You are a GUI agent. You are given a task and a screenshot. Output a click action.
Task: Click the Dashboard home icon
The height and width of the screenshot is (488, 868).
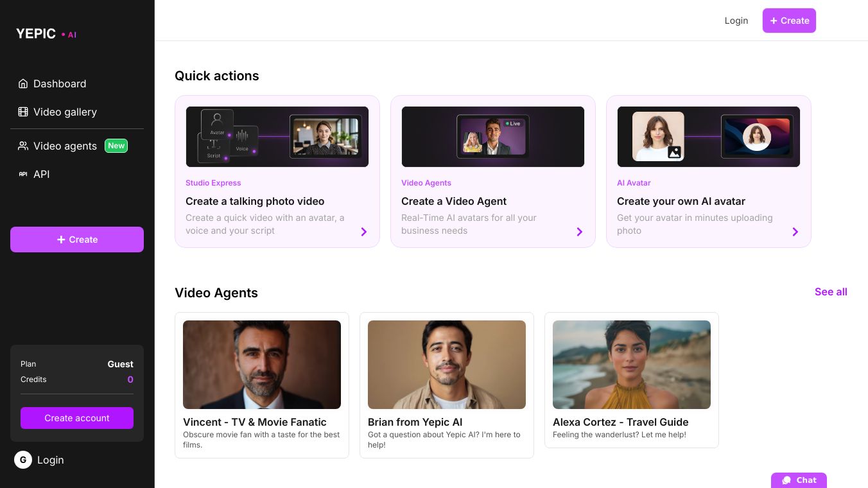23,83
